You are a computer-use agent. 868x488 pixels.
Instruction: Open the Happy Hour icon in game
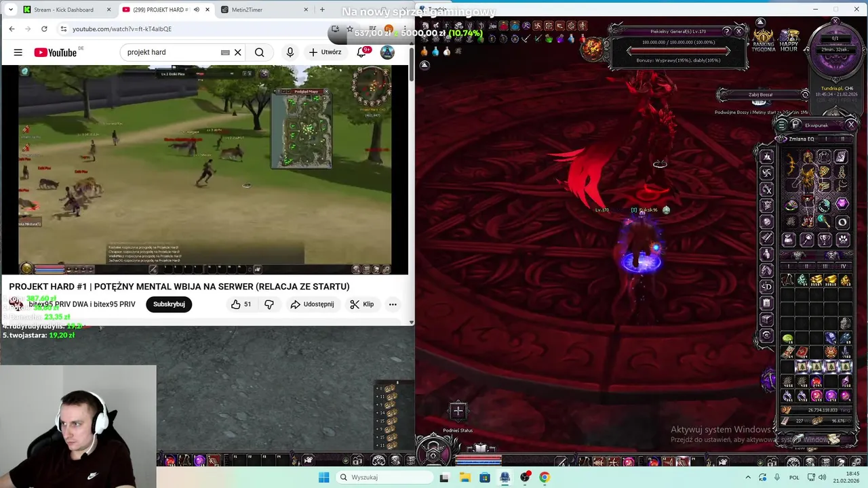click(789, 40)
